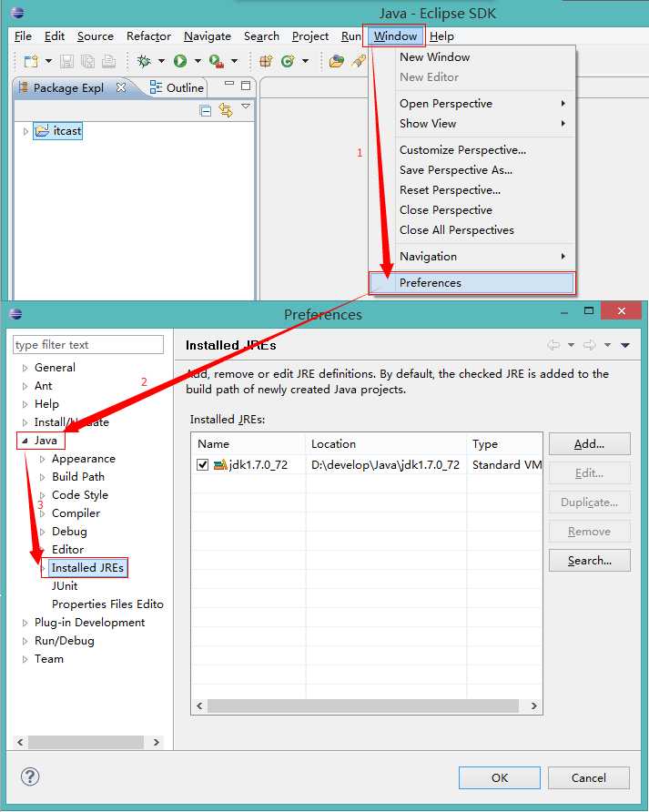Screen dimensions: 649x812
Task: Open External Tools dropdown arrow
Action: pyautogui.click(x=234, y=61)
